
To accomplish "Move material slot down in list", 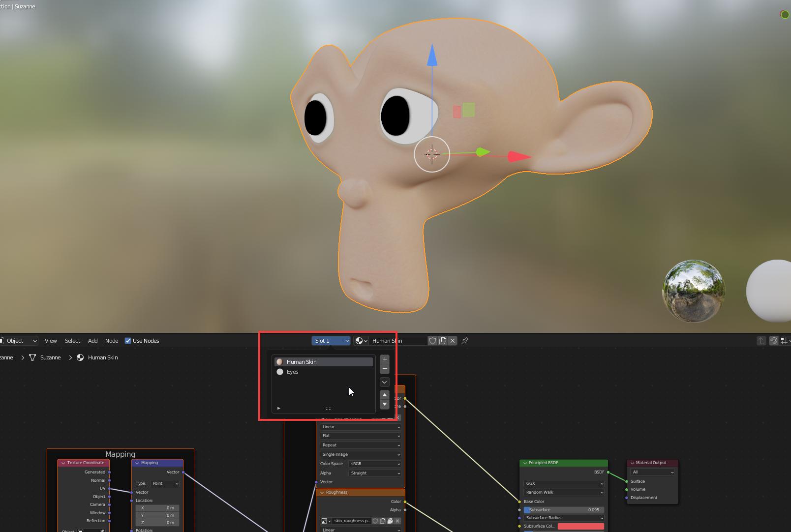I will click(385, 404).
